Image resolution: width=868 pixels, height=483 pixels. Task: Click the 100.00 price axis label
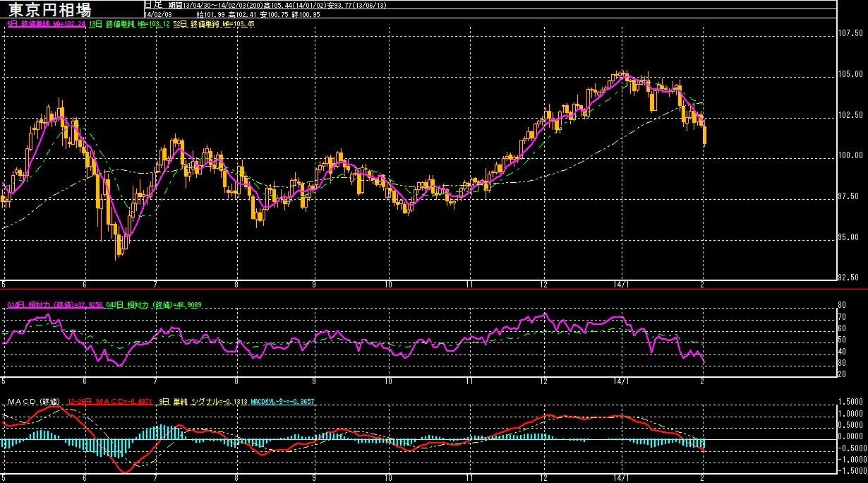[x=852, y=155]
